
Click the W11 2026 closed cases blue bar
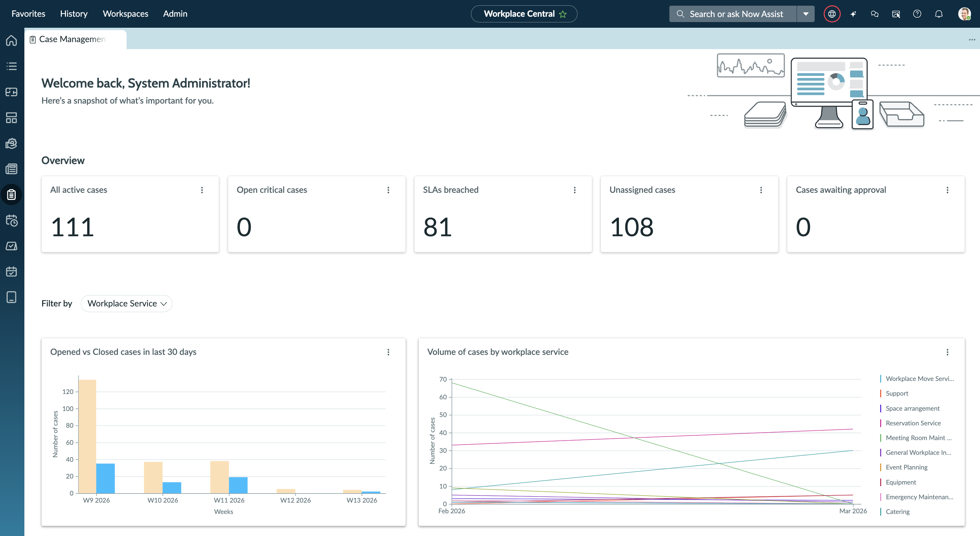click(238, 485)
